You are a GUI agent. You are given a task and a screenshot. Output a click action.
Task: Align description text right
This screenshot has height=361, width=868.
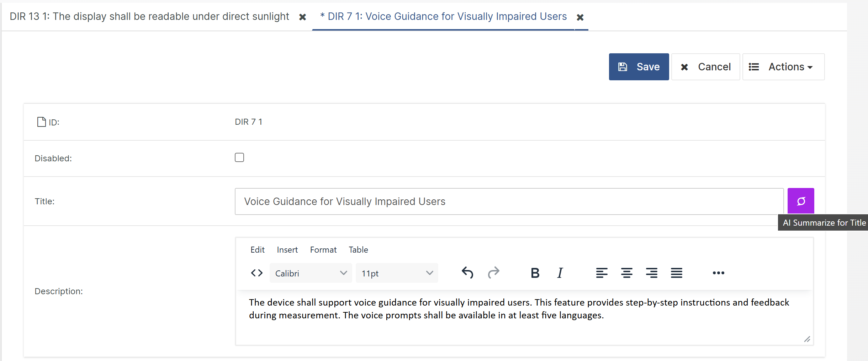(x=651, y=273)
